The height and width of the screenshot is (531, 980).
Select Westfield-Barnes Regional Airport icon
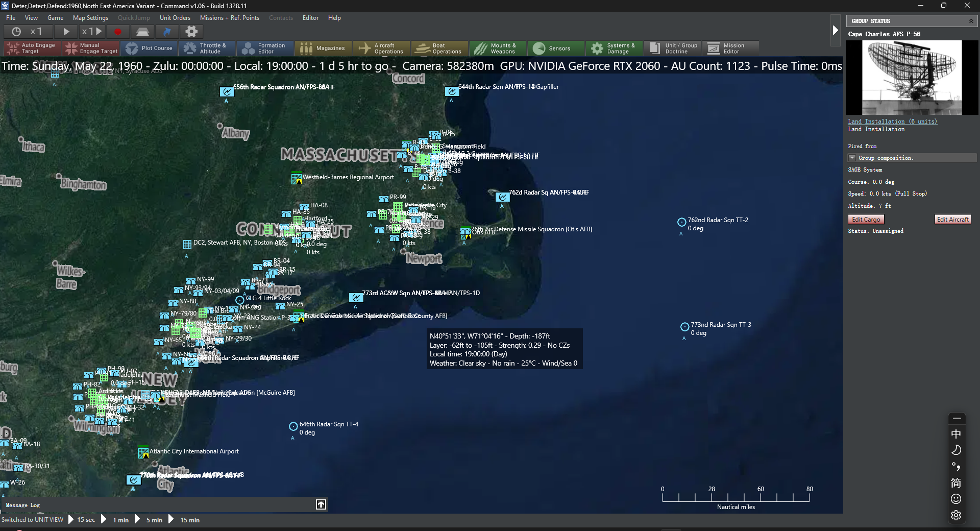[x=297, y=179]
